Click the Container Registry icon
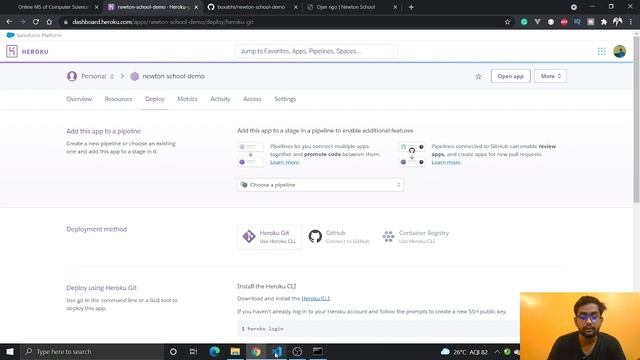 388,236
